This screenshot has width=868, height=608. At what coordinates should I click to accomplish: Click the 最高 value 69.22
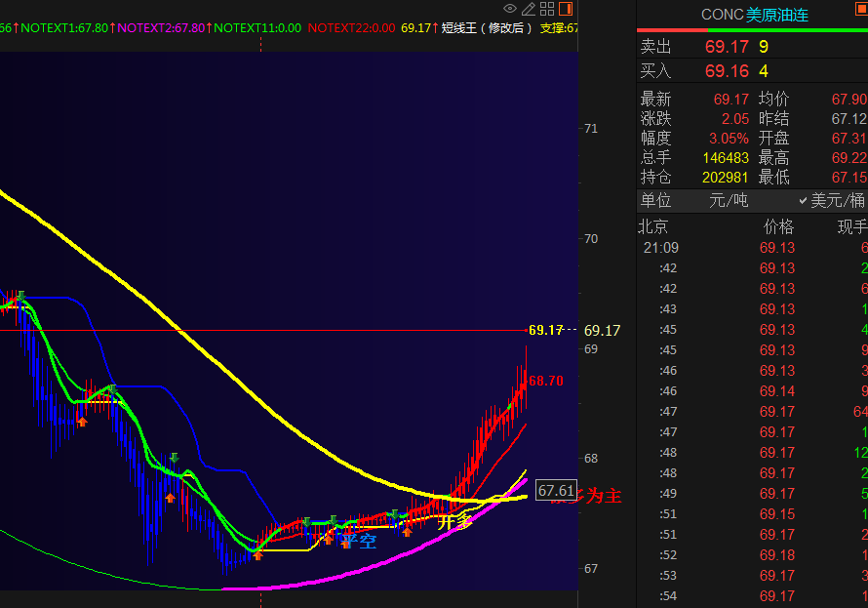pyautogui.click(x=849, y=158)
